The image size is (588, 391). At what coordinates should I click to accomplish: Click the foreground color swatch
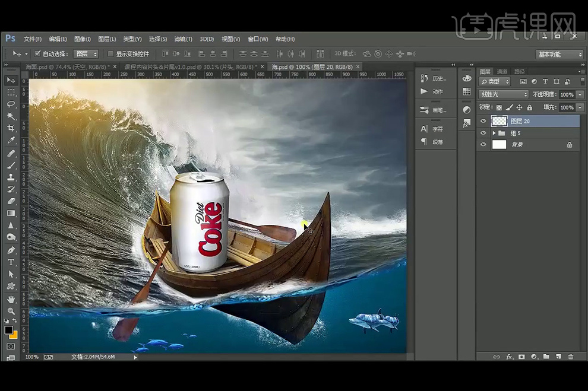pyautogui.click(x=9, y=330)
